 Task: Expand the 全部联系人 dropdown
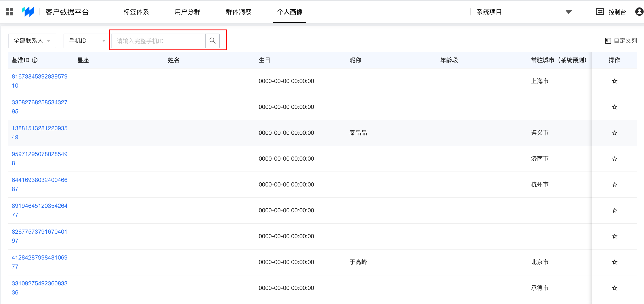32,41
